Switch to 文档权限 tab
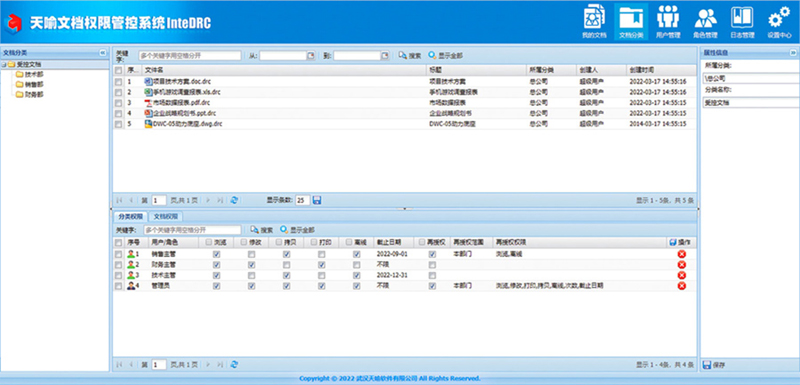Image resolution: width=800 pixels, height=385 pixels. (x=166, y=216)
